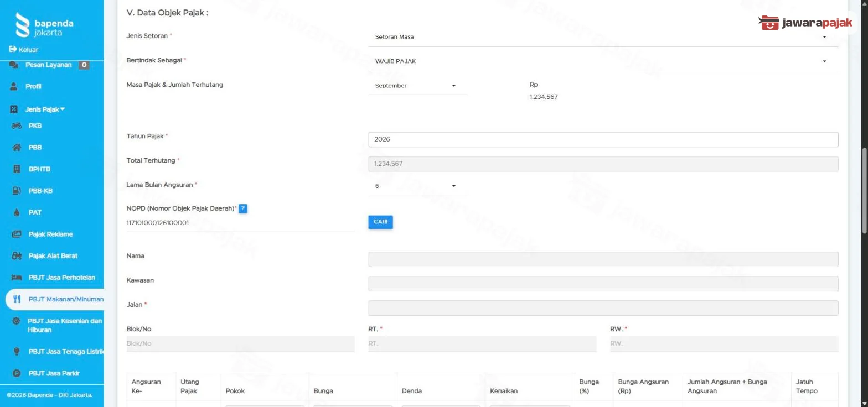Image resolution: width=868 pixels, height=407 pixels.
Task: Click the Tahun Pajak input field
Action: coord(603,139)
